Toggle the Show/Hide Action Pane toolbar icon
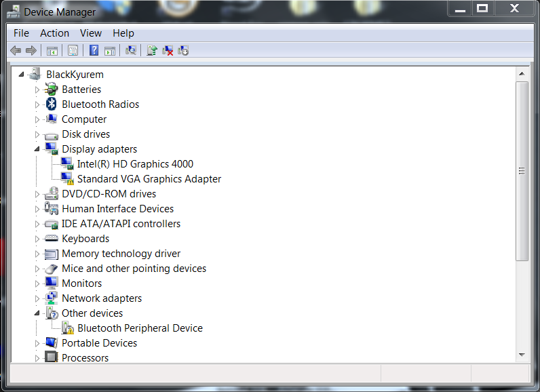 (x=110, y=51)
